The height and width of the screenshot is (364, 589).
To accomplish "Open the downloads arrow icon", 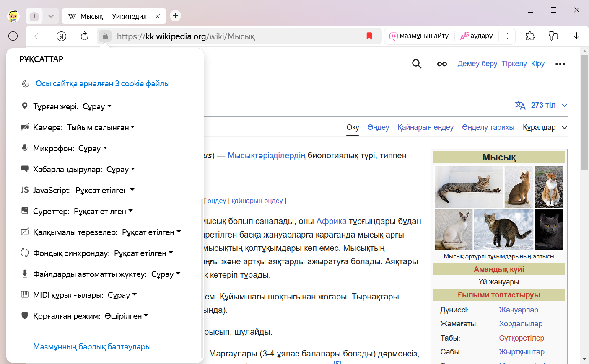I will (576, 36).
